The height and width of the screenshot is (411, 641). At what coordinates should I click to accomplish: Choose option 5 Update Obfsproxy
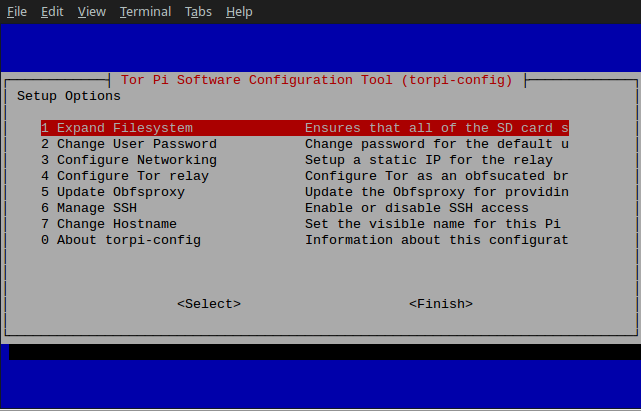[x=305, y=192]
